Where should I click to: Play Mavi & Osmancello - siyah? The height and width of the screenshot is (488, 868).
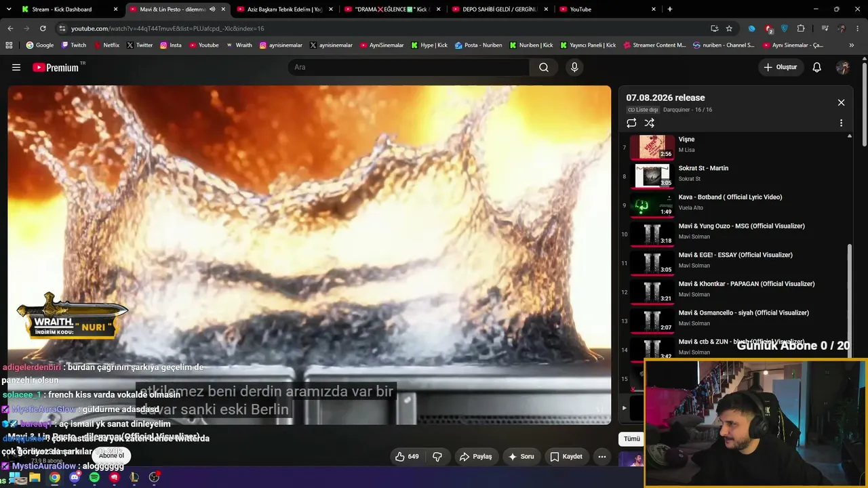pyautogui.click(x=733, y=321)
